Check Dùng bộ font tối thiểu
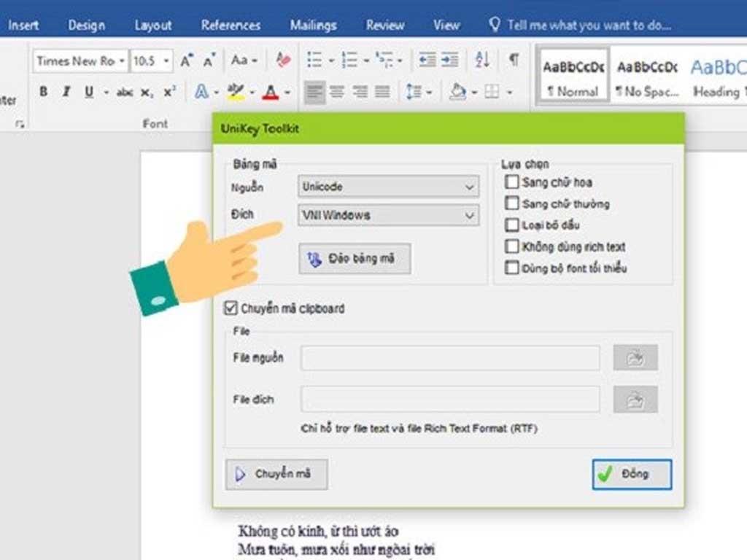Viewport: 747px width, 560px height. (x=511, y=268)
